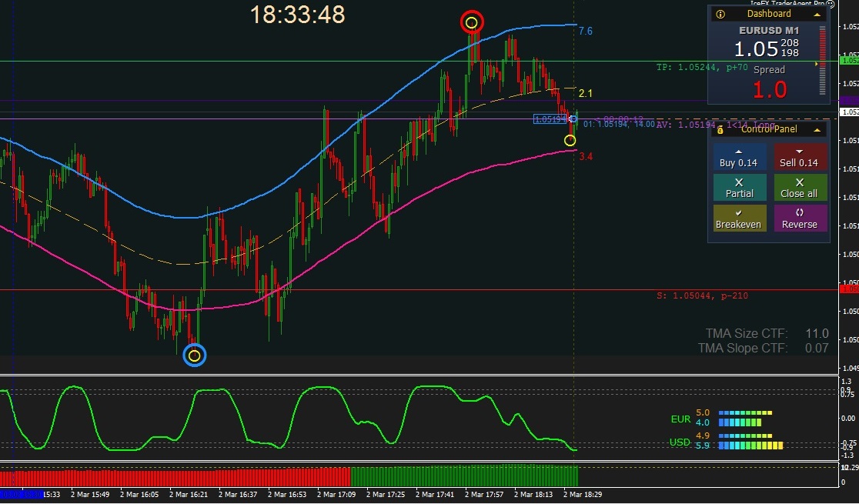
Task: Click the green TP tag on price scale
Action: click(849, 61)
